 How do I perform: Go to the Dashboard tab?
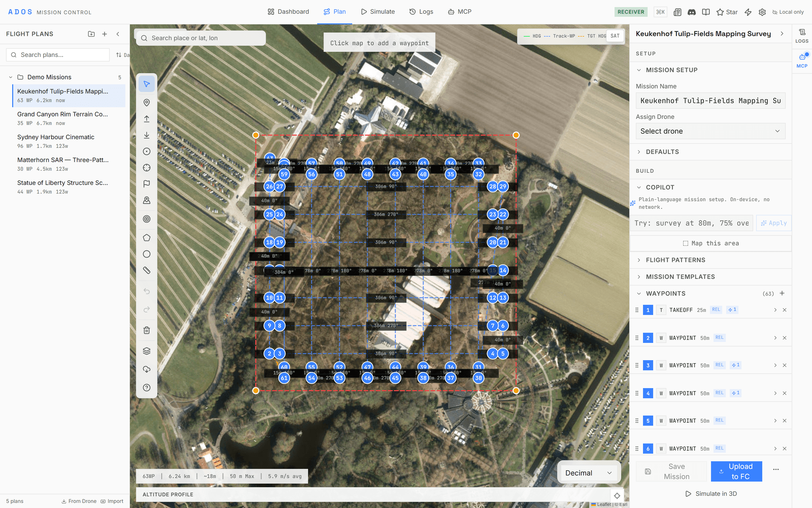[288, 12]
